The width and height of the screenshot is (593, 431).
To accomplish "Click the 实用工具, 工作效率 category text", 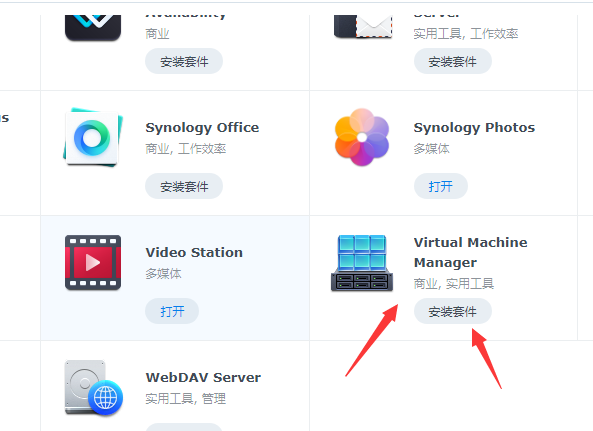I will point(466,34).
